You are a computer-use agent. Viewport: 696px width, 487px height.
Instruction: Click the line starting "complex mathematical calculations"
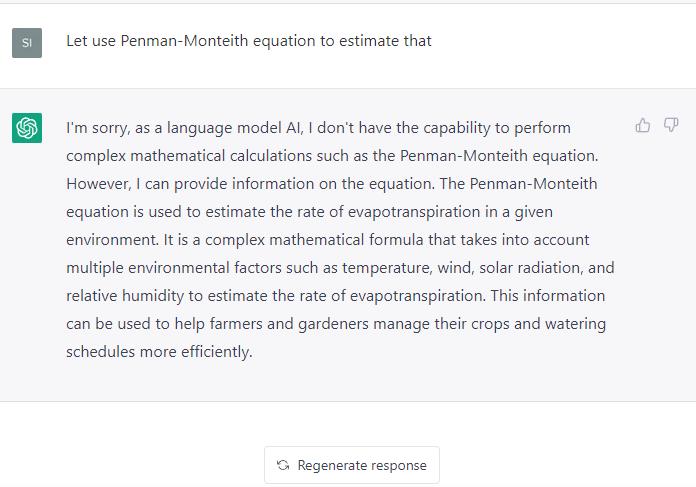click(x=332, y=156)
